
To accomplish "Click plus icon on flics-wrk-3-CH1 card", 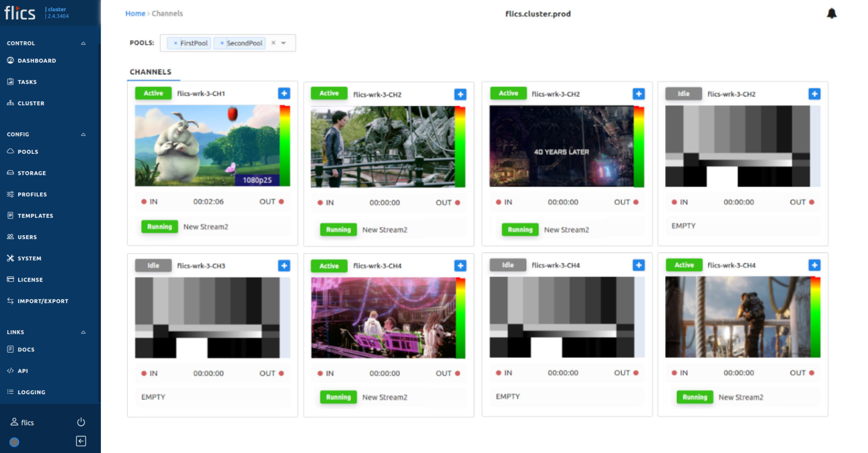I will coord(284,93).
